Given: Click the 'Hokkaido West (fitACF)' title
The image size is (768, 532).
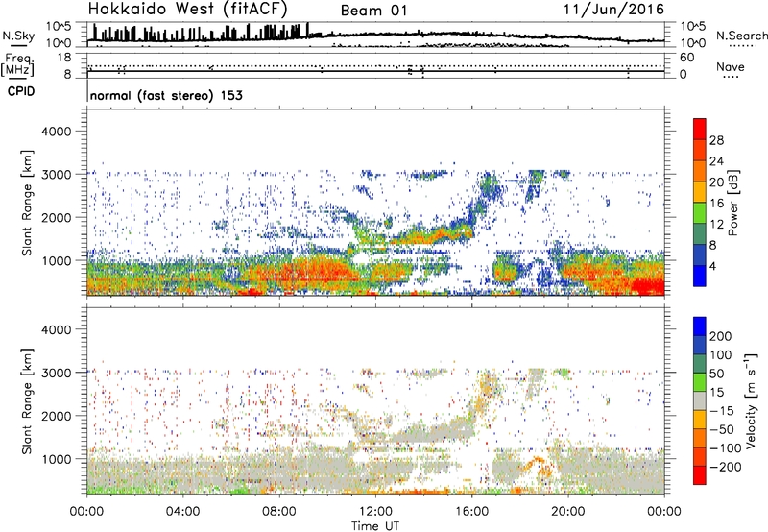Looking at the screenshot, I should [187, 9].
